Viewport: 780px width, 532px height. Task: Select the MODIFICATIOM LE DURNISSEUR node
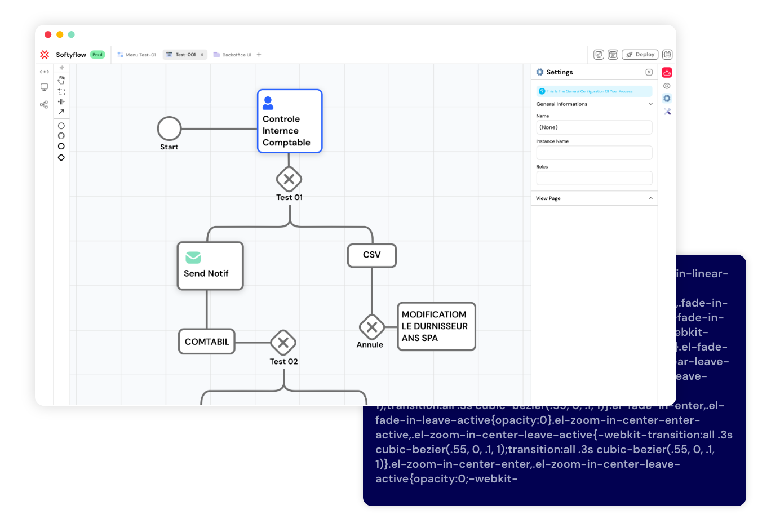437,326
